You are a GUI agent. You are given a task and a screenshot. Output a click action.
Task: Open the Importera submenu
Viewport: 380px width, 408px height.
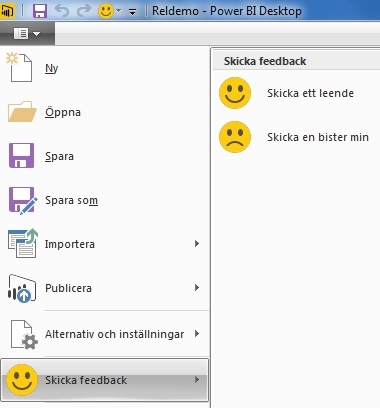(105, 244)
